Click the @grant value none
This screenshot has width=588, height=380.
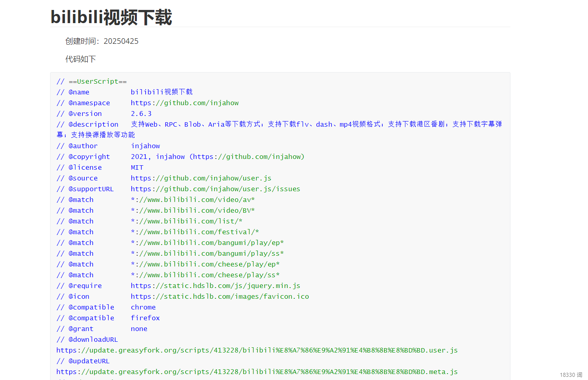pos(139,329)
